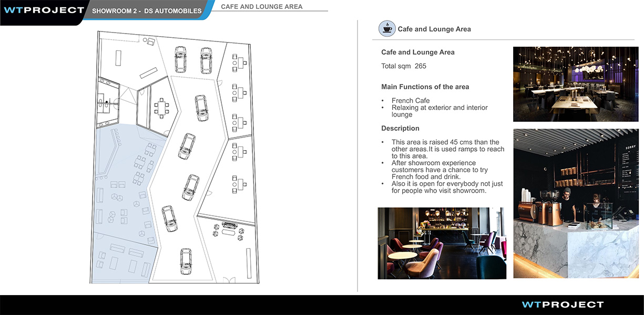Click the bullet about area raised 45 cms

point(447,149)
